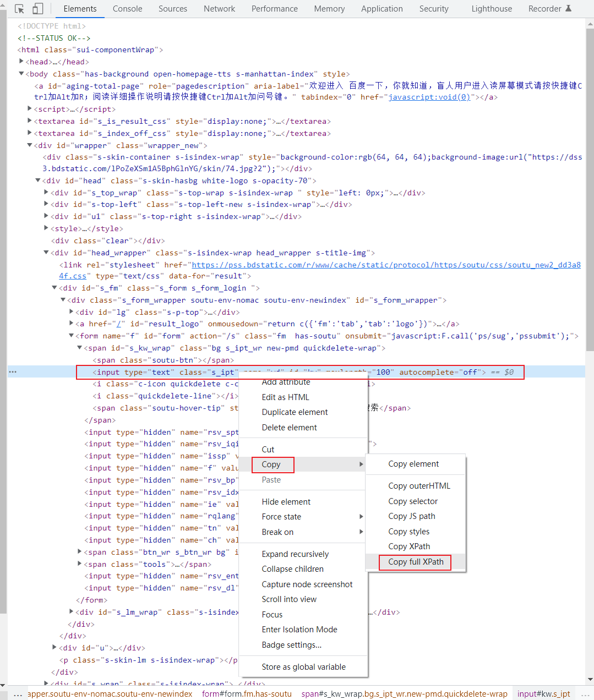This screenshot has width=594, height=700.
Task: Expand the span class tools node
Action: 79,564
